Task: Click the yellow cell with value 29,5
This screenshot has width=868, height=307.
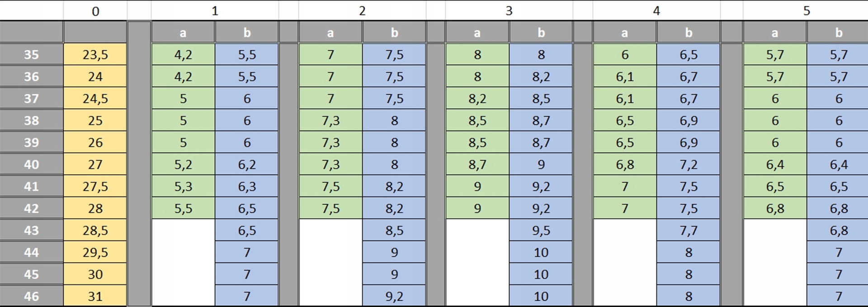Action: 95,252
